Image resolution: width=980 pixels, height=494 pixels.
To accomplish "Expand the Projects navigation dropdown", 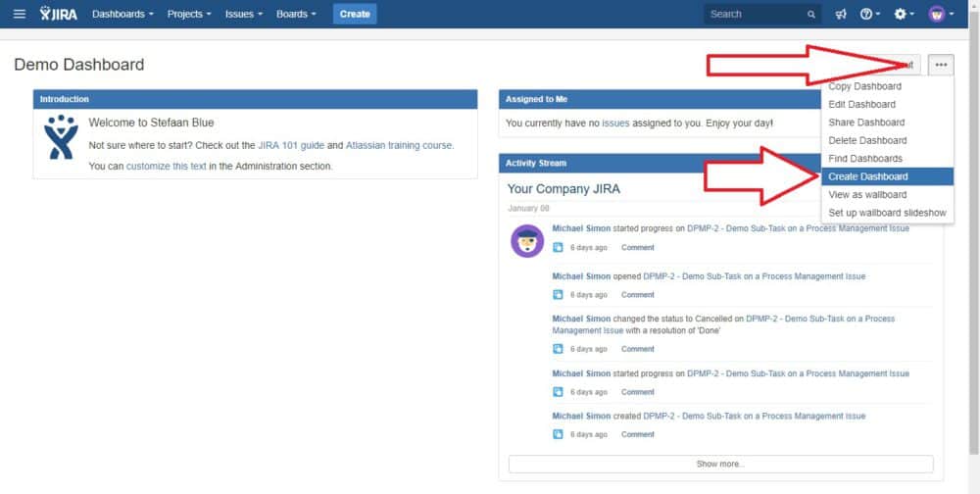I will click(189, 14).
